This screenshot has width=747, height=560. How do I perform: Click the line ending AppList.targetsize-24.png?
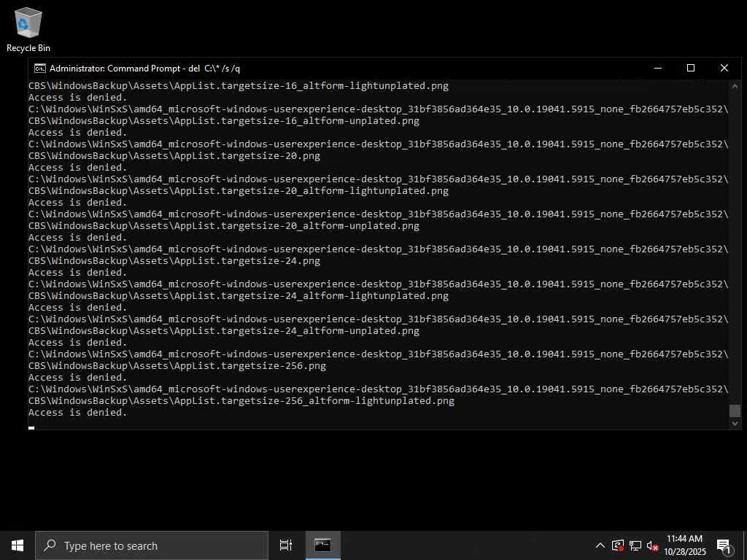click(x=174, y=260)
